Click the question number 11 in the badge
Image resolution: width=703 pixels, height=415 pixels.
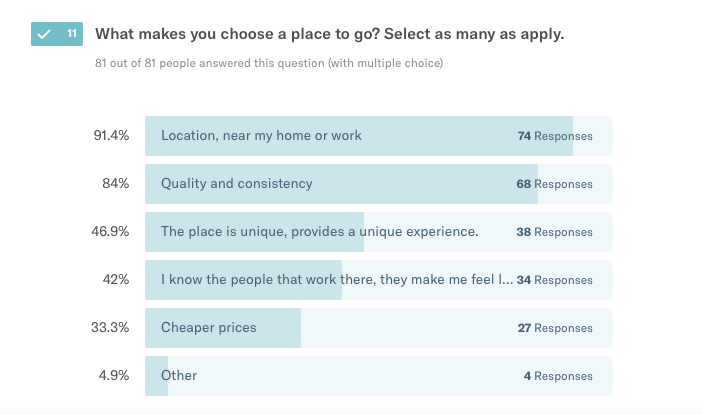[x=71, y=34]
